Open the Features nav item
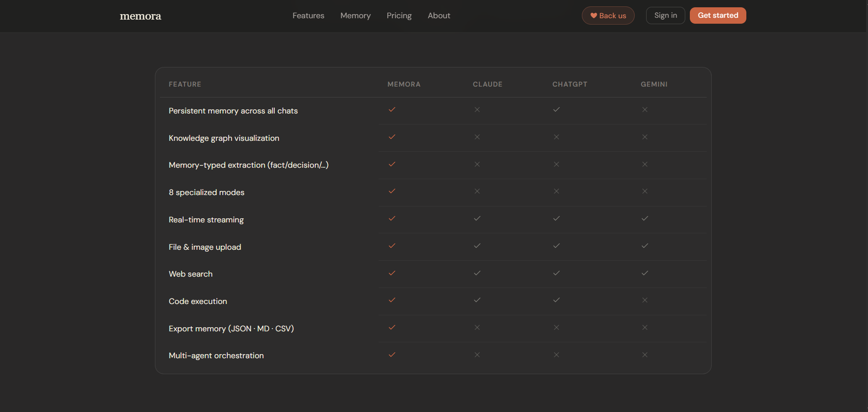The width and height of the screenshot is (868, 412). point(308,15)
